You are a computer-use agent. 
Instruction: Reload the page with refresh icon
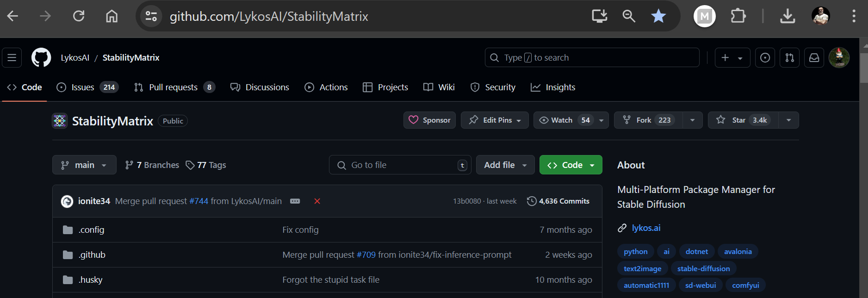click(79, 16)
